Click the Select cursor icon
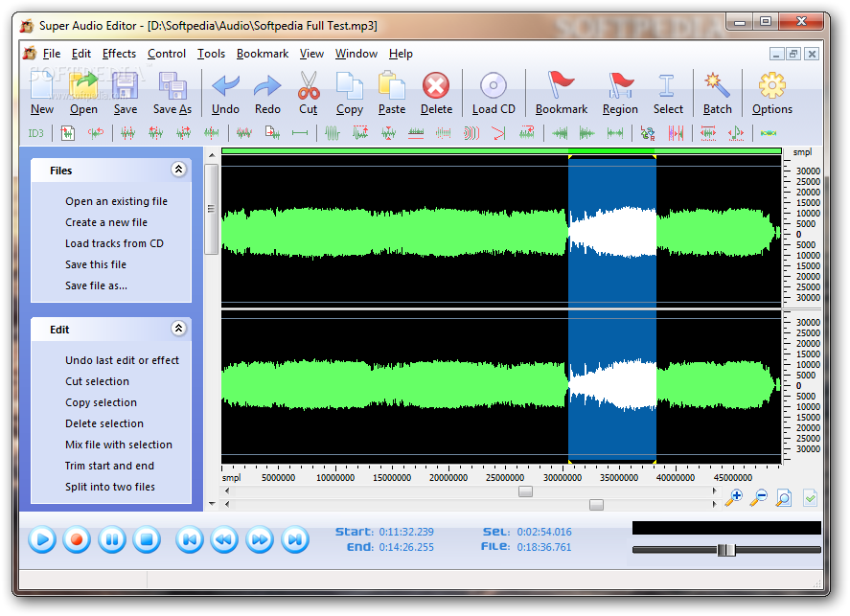This screenshot has width=850, height=616. click(667, 85)
